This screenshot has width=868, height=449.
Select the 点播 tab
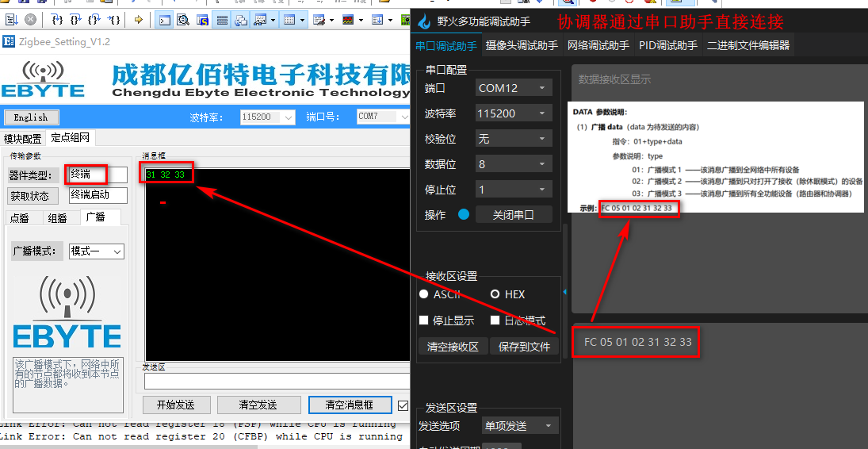19,218
